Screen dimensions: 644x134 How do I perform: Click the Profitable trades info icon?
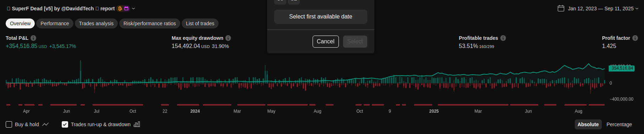503,38
